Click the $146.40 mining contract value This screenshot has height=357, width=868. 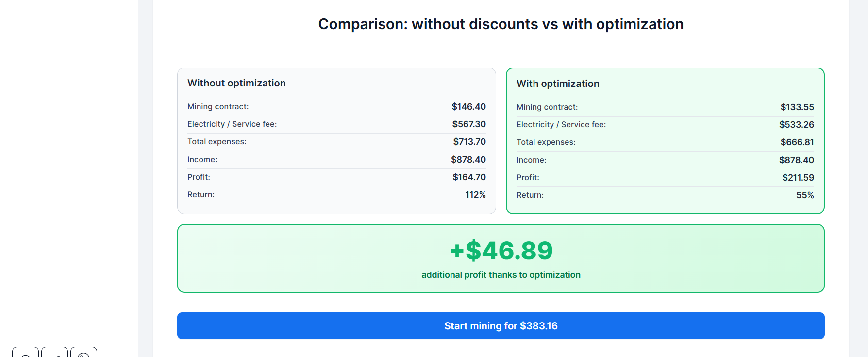pyautogui.click(x=468, y=107)
